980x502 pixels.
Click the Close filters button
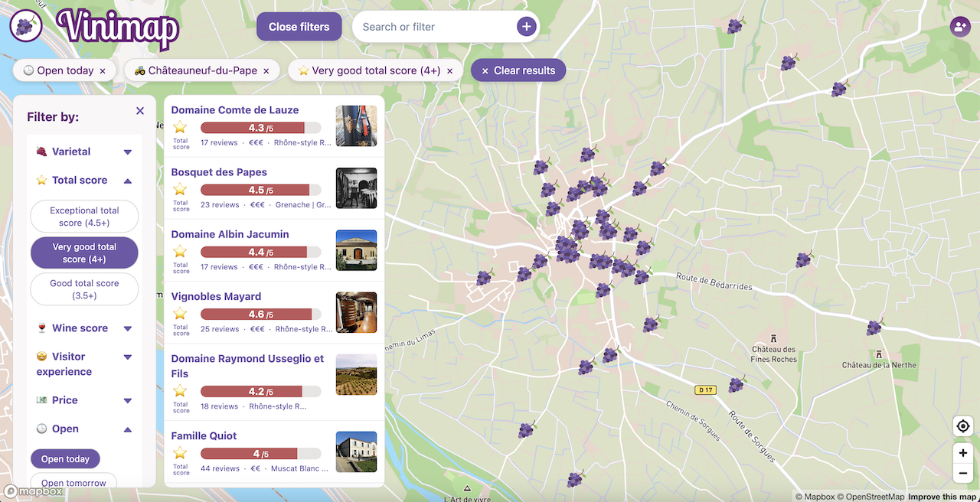299,27
